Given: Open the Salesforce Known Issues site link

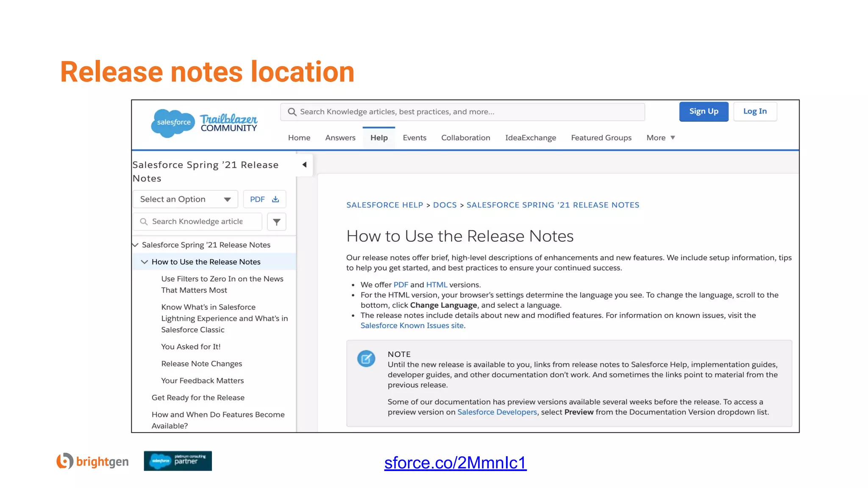Looking at the screenshot, I should click(412, 325).
